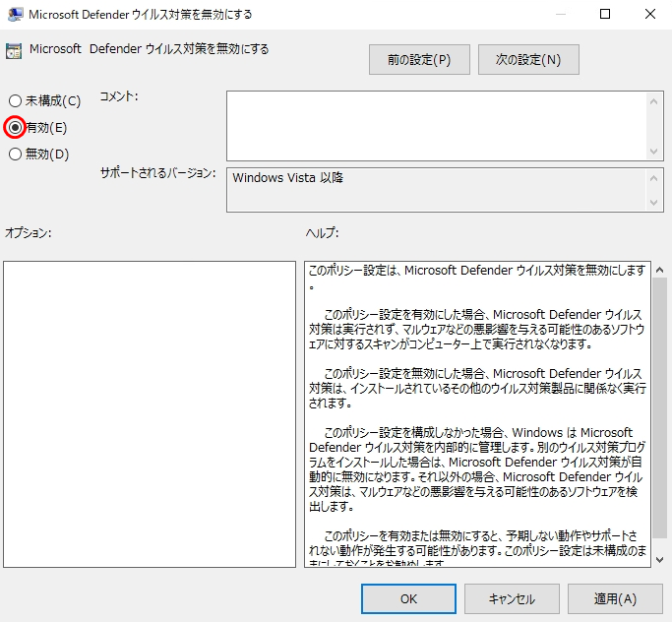672x622 pixels.
Task: Click the supported version box scroll-up arrow
Action: tap(653, 178)
